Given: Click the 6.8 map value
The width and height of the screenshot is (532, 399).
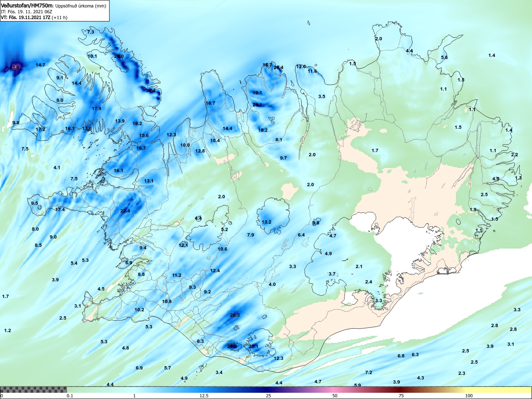Looking at the screenshot, I should coord(401,356).
